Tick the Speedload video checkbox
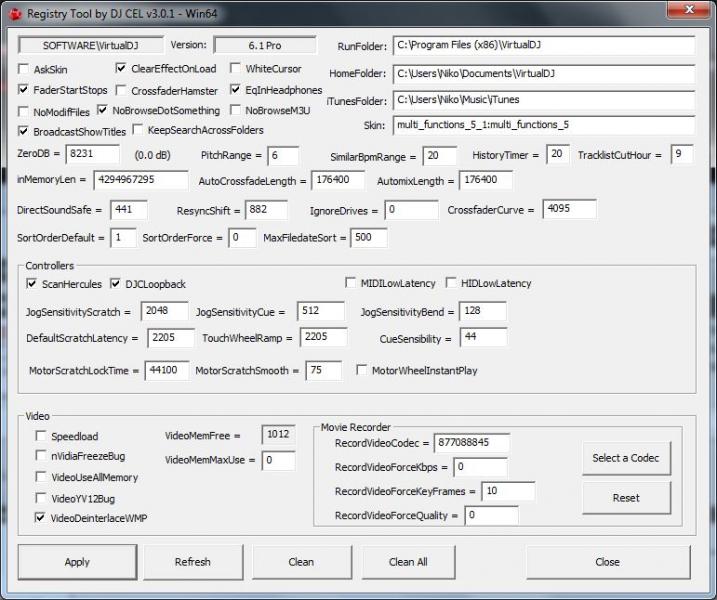This screenshot has width=717, height=600. pyautogui.click(x=41, y=435)
